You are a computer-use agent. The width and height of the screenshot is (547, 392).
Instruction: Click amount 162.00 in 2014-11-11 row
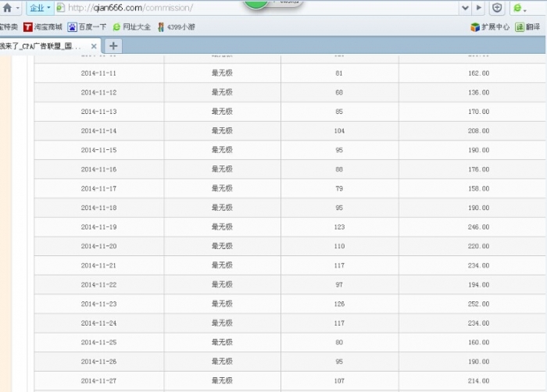[x=478, y=73]
